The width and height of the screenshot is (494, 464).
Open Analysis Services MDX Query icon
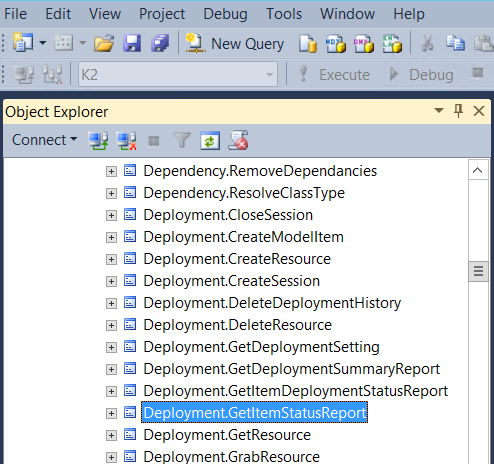click(x=335, y=44)
